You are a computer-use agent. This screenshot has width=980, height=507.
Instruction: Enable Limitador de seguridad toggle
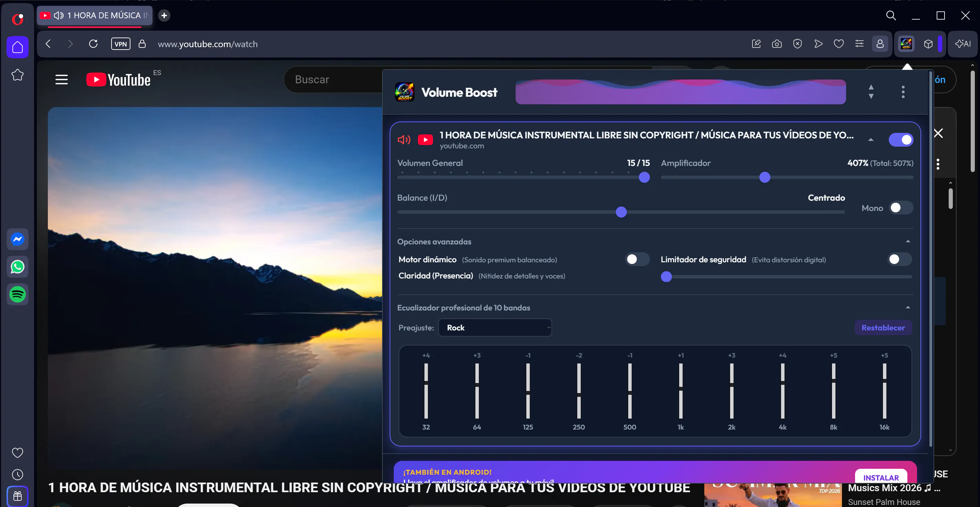click(899, 260)
